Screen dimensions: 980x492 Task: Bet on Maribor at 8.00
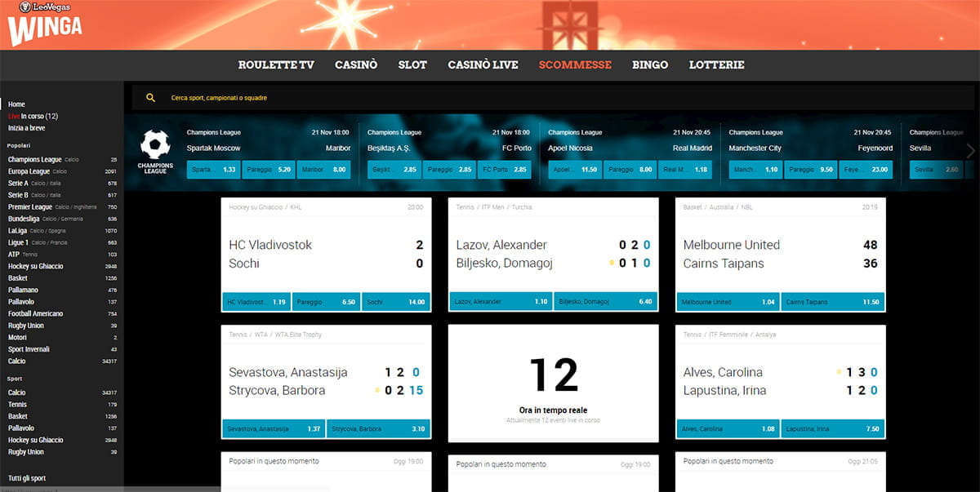click(323, 170)
